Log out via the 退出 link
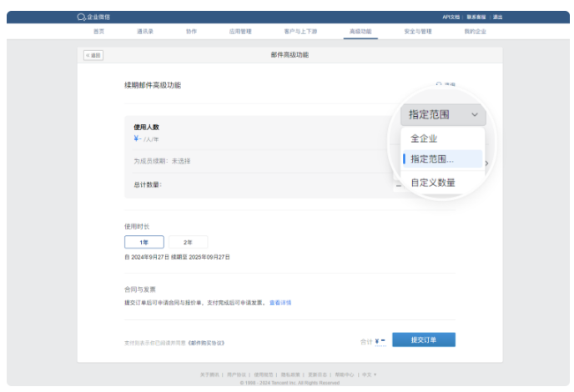 [497, 17]
